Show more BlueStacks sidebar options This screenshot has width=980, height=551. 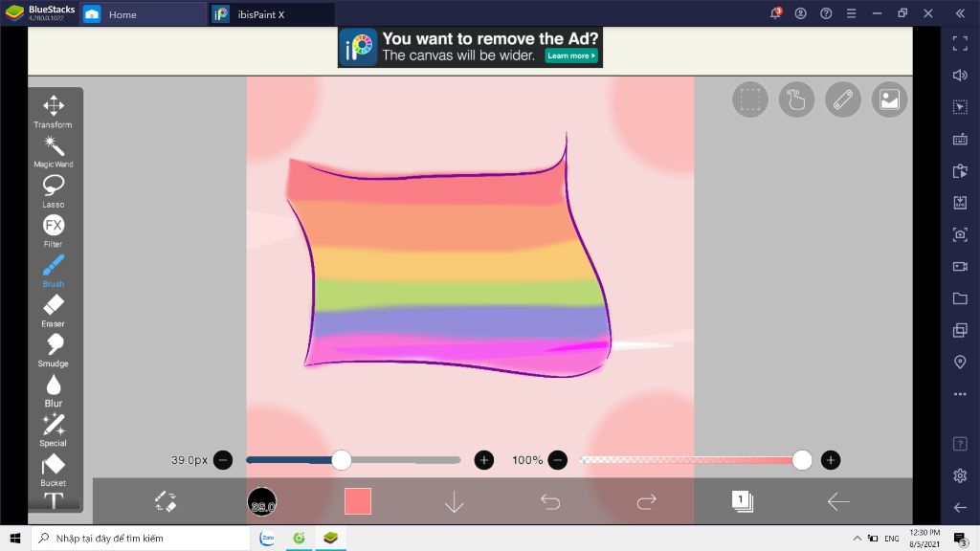pos(960,394)
